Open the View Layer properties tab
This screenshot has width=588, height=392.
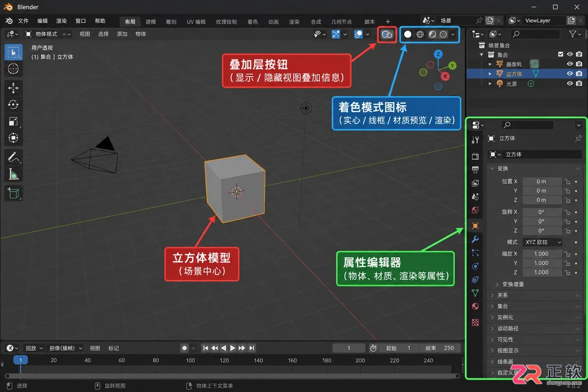[475, 183]
